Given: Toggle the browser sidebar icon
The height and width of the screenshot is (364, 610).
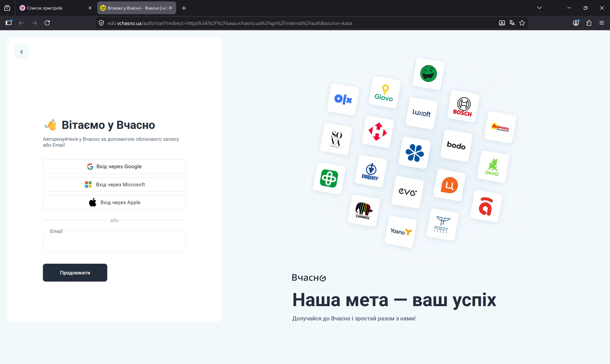Looking at the screenshot, I should tap(9, 23).
